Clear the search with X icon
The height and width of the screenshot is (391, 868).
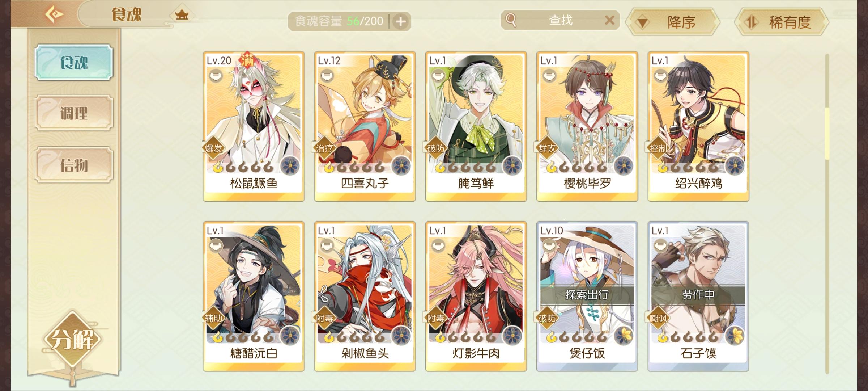(609, 20)
